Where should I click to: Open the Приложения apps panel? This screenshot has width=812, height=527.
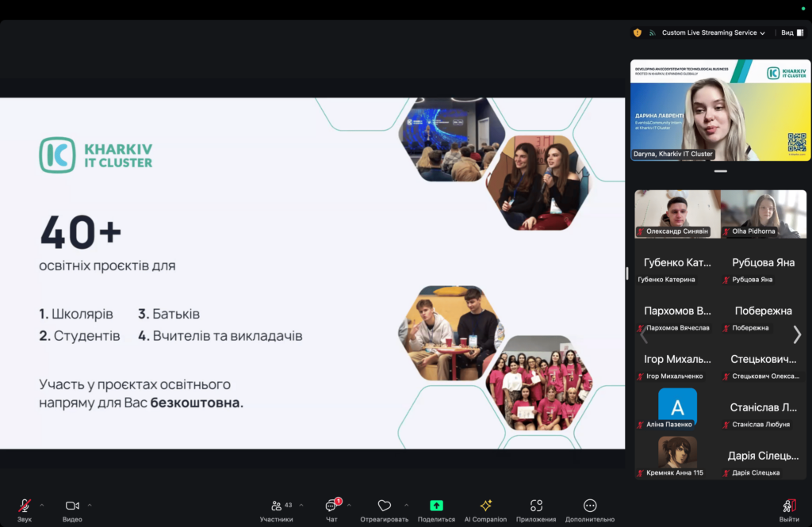coord(536,510)
